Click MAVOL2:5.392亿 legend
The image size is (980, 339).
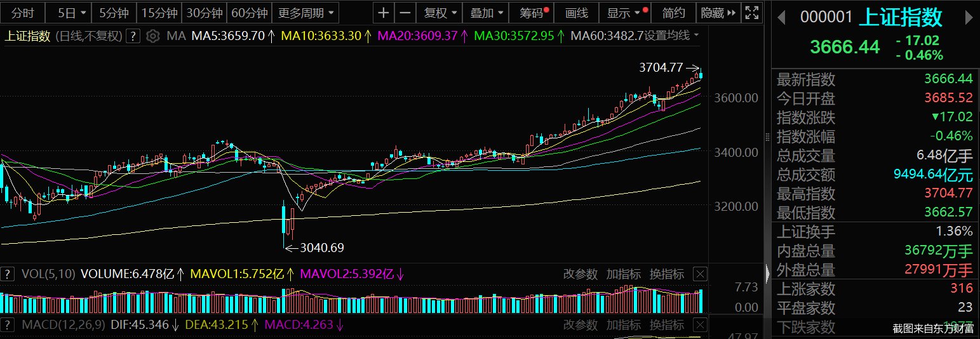coord(347,274)
